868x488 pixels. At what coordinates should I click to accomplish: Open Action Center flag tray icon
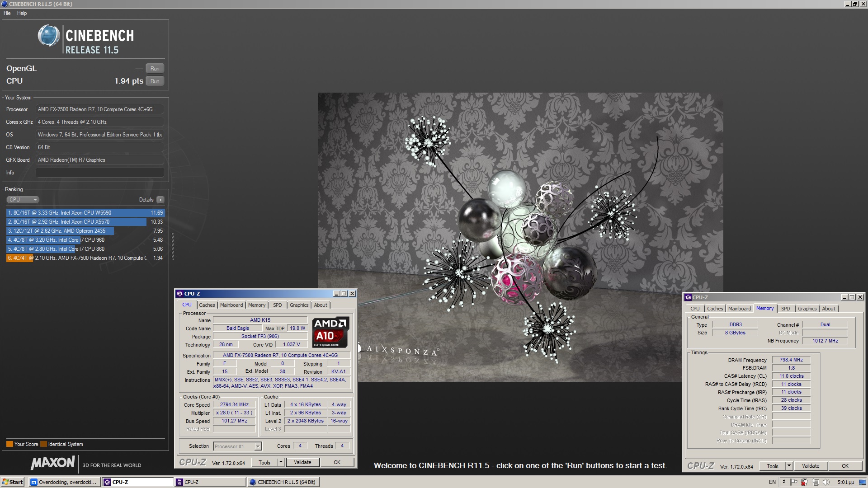pos(793,482)
